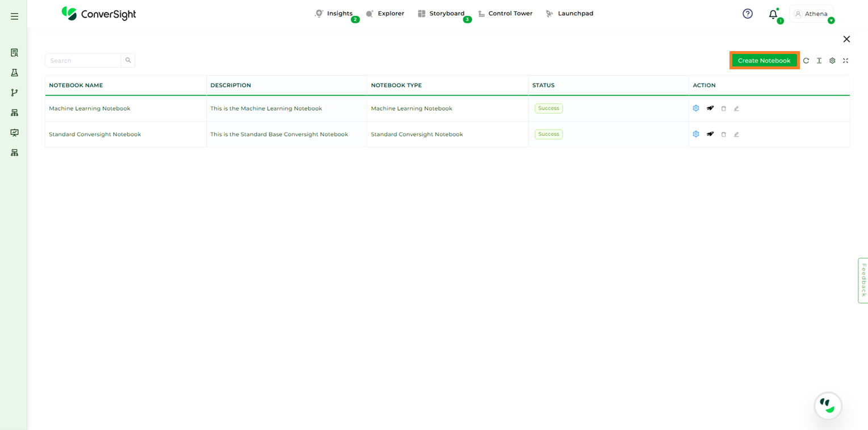Click the notebook Search input field
This screenshot has width=868, height=430.
pos(83,60)
